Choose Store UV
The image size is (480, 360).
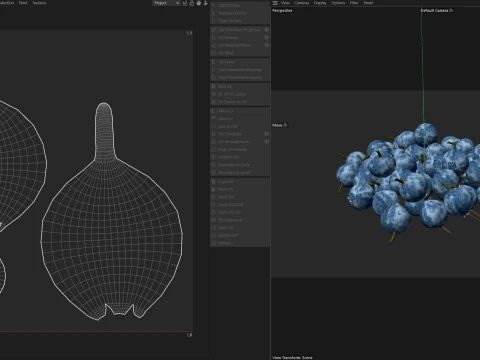[240, 227]
